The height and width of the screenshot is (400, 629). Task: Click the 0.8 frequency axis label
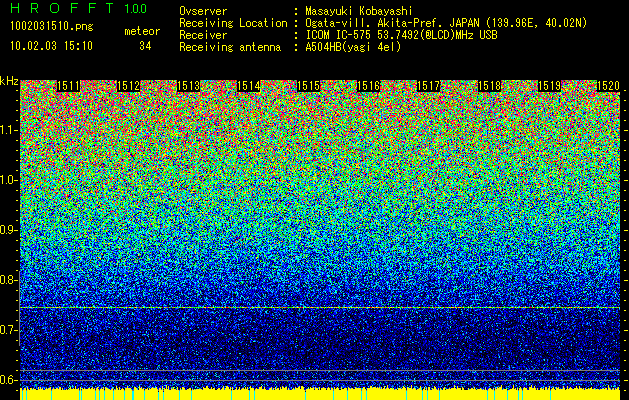tap(8, 280)
